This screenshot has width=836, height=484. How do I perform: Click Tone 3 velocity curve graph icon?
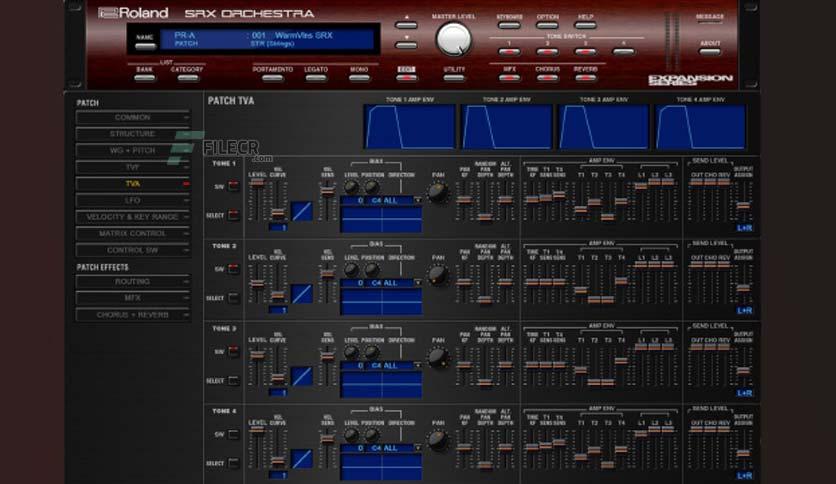[x=302, y=376]
